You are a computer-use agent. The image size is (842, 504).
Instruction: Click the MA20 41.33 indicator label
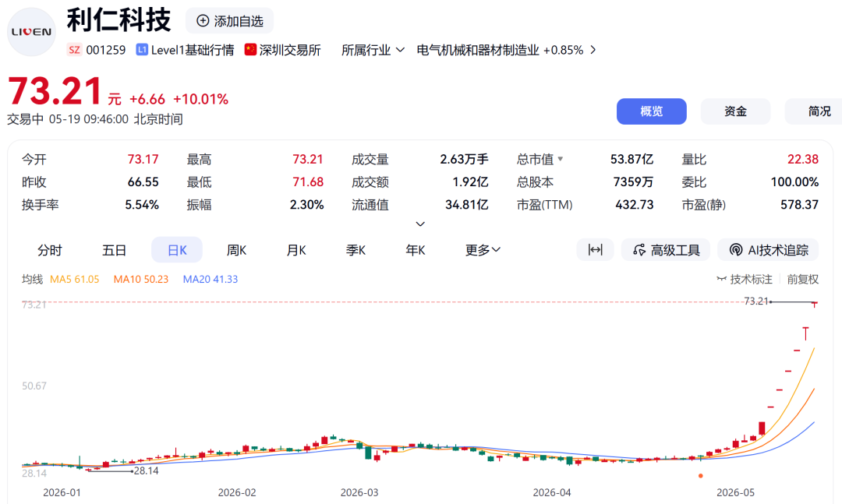pos(210,279)
